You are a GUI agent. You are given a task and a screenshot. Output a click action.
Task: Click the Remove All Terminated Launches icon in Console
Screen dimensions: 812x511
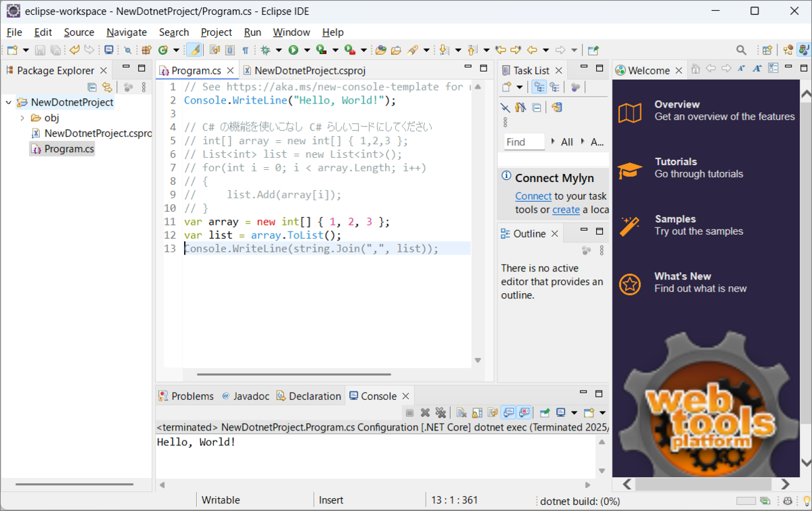[x=441, y=413]
